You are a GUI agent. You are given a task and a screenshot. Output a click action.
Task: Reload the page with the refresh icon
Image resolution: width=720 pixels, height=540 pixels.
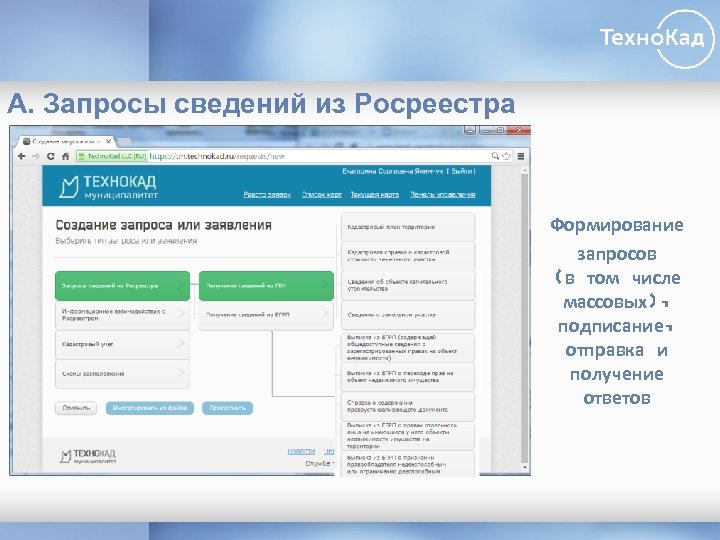[x=51, y=156]
